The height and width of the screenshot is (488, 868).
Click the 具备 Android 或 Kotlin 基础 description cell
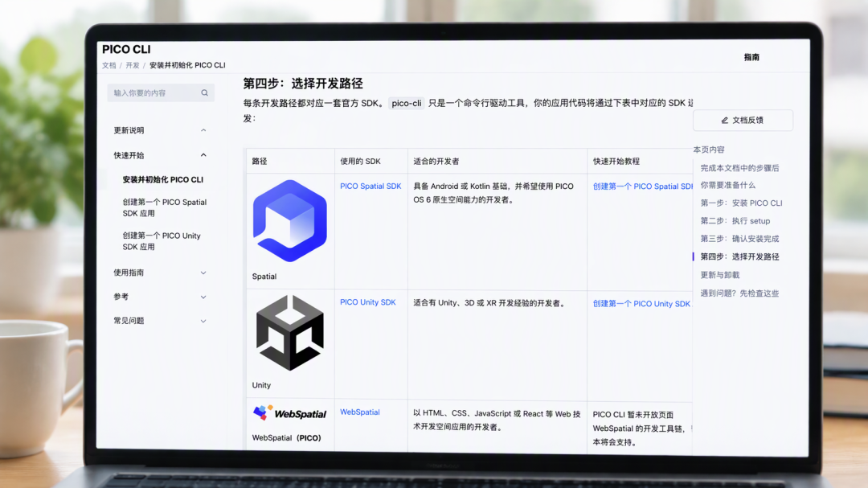click(493, 193)
